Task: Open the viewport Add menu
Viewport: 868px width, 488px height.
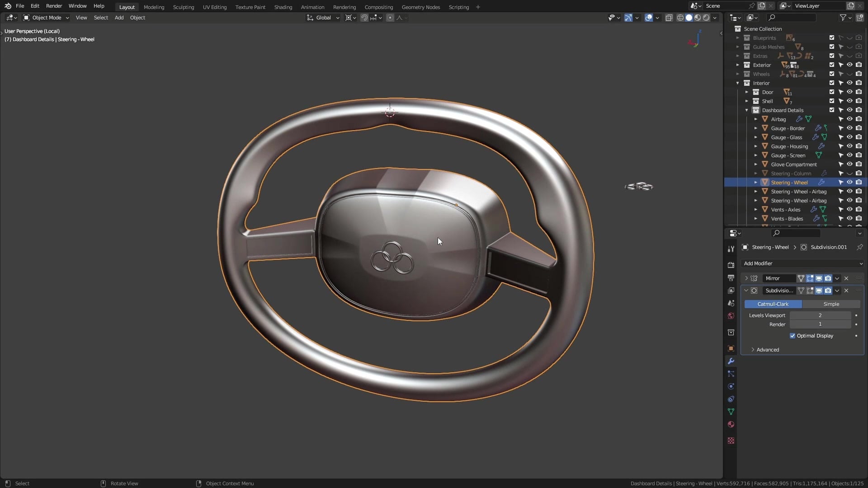Action: [119, 18]
